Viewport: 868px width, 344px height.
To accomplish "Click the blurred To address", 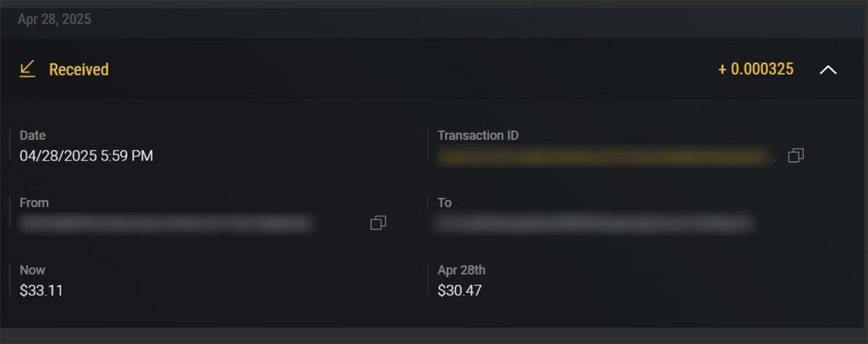I will pyautogui.click(x=593, y=223).
